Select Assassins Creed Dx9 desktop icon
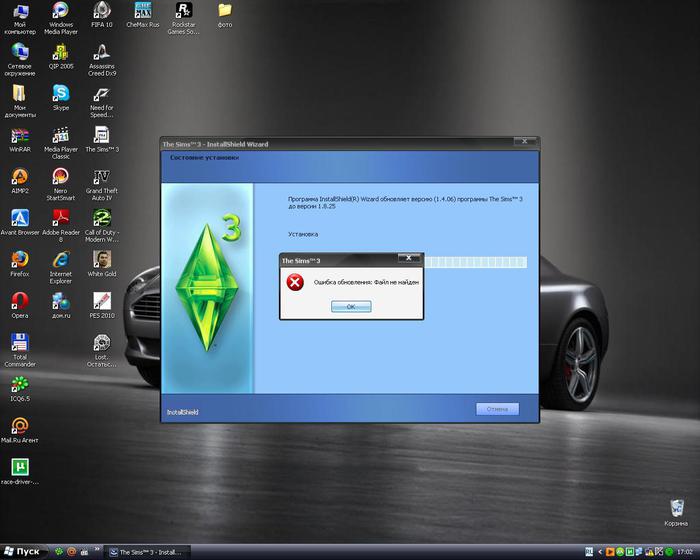The image size is (700, 560). (102, 60)
